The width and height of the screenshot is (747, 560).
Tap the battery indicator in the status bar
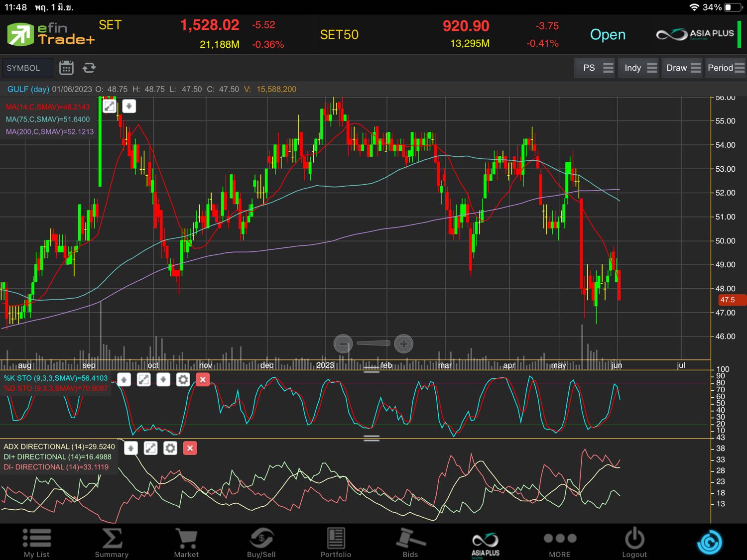[x=733, y=7]
